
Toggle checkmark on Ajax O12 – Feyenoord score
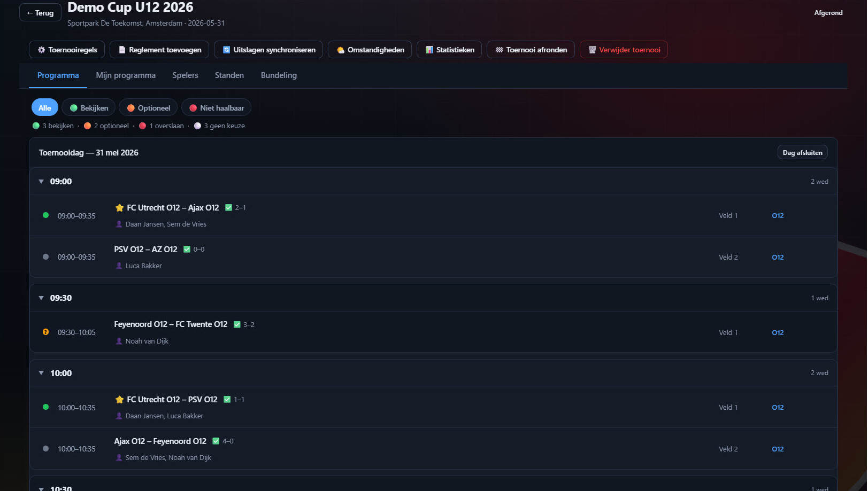click(216, 441)
